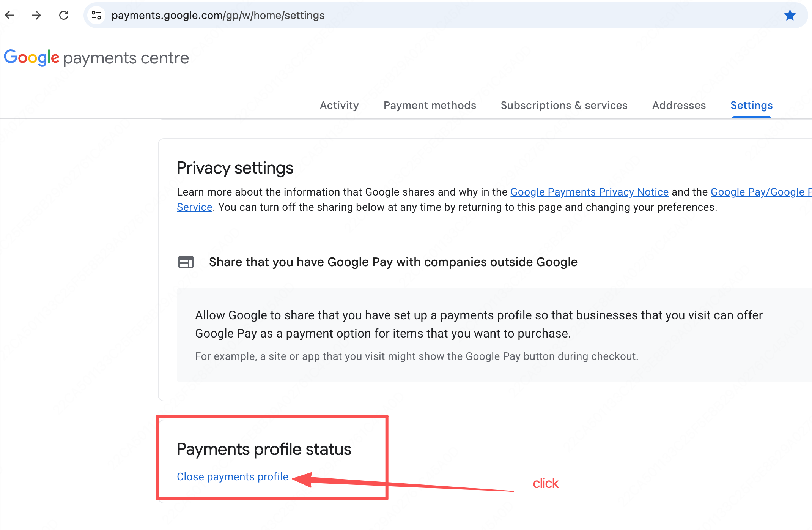Screen dimensions: 812x530
Task: Click the Service link
Action: (194, 207)
